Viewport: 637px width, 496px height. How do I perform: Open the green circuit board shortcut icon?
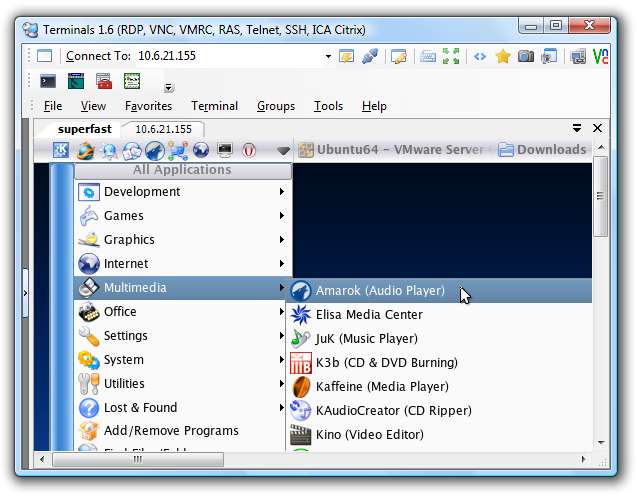pyautogui.click(x=132, y=82)
